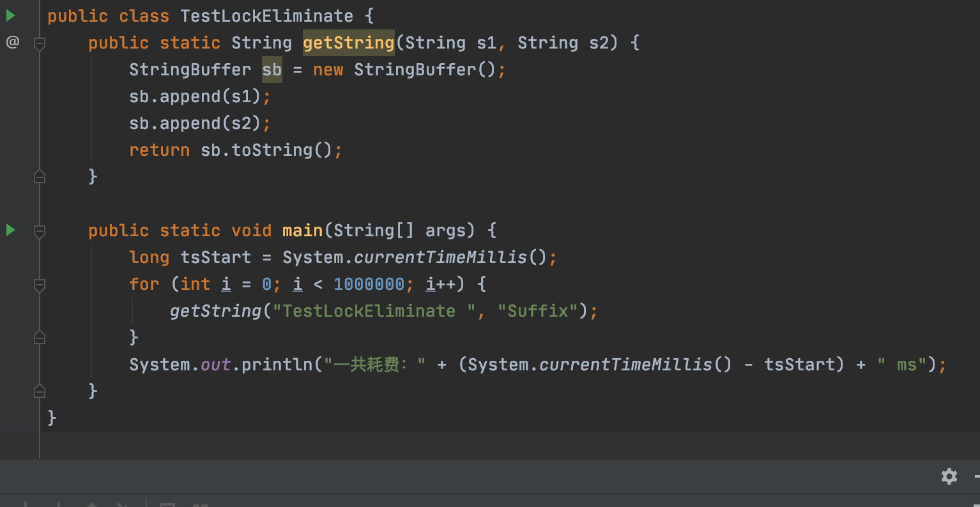Click fold end marker at for loop closing brace

click(40, 337)
